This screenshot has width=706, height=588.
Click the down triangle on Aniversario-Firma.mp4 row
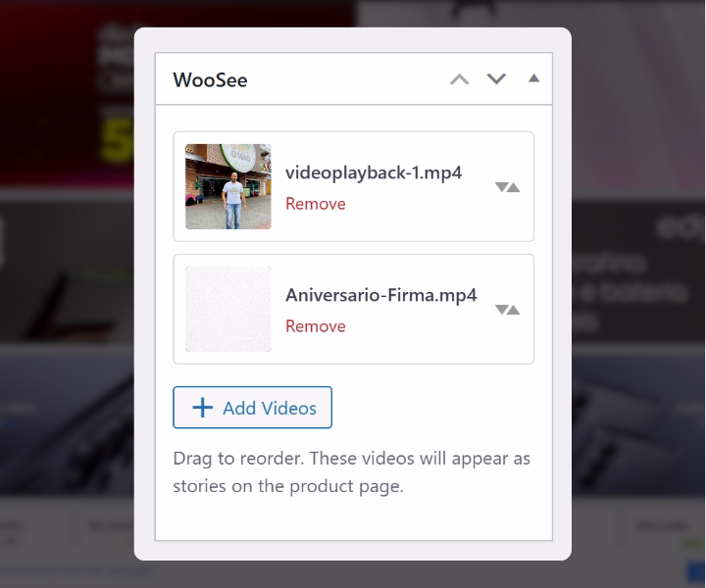[x=501, y=310]
